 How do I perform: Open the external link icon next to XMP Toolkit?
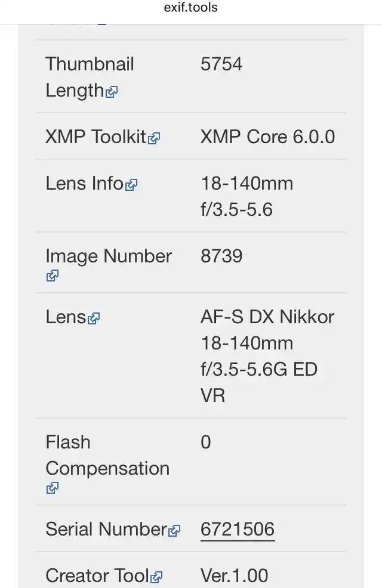154,138
